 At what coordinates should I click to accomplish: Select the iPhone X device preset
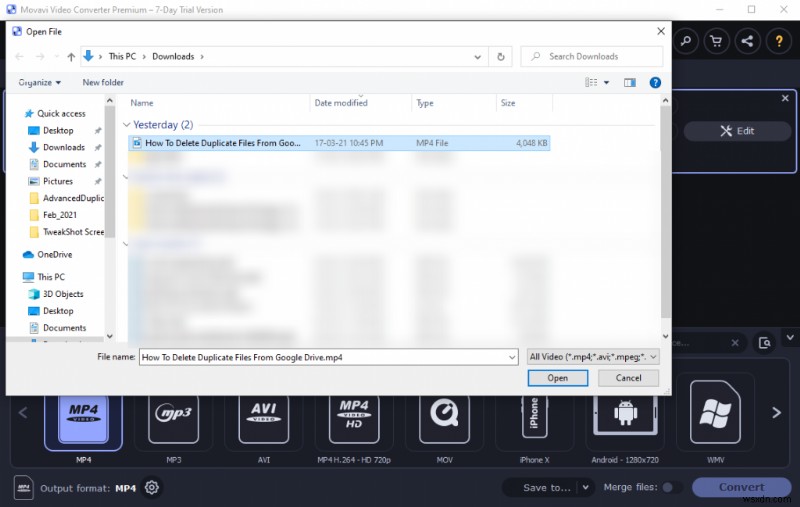(534, 423)
